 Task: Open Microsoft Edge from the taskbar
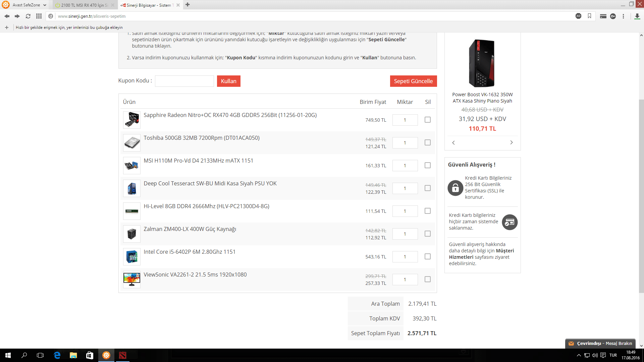click(57, 355)
